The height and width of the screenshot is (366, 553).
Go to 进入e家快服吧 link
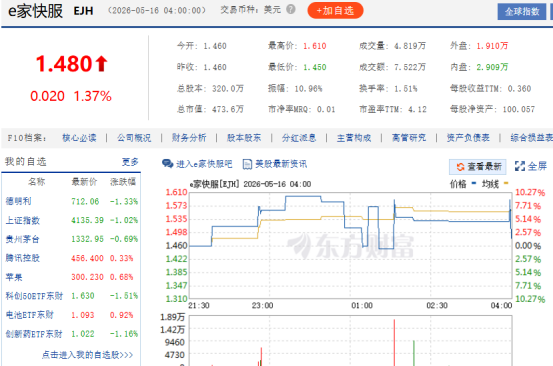click(204, 164)
